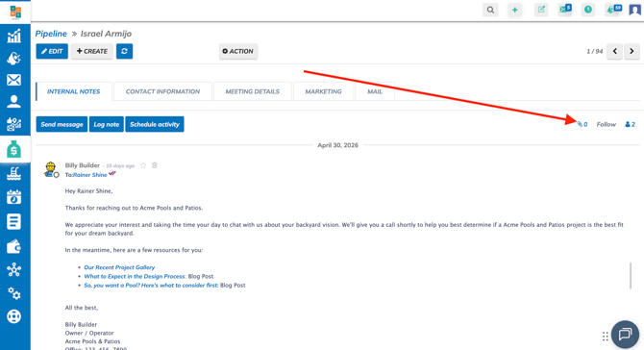Image resolution: width=644 pixels, height=350 pixels.
Task: Open the clock activities icon in top bar
Action: pos(588,10)
